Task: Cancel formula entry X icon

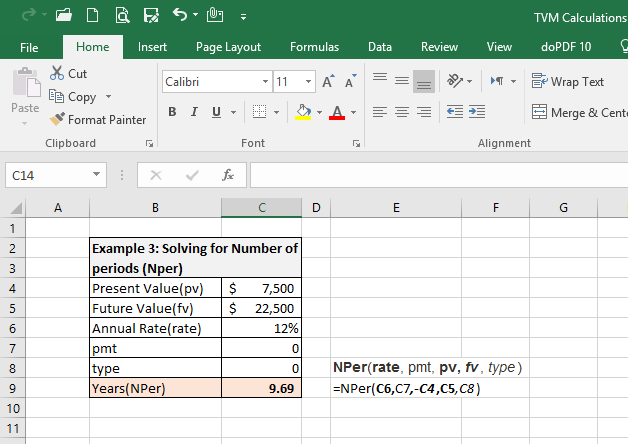Action: (x=156, y=175)
